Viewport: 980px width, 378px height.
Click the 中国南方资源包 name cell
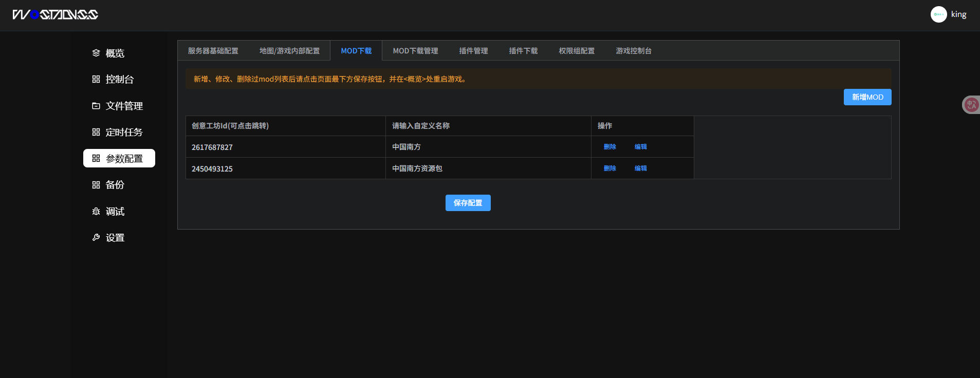tap(488, 168)
